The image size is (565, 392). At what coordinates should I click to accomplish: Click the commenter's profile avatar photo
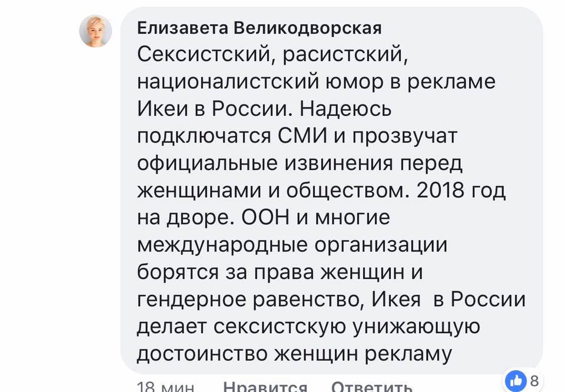tap(95, 31)
